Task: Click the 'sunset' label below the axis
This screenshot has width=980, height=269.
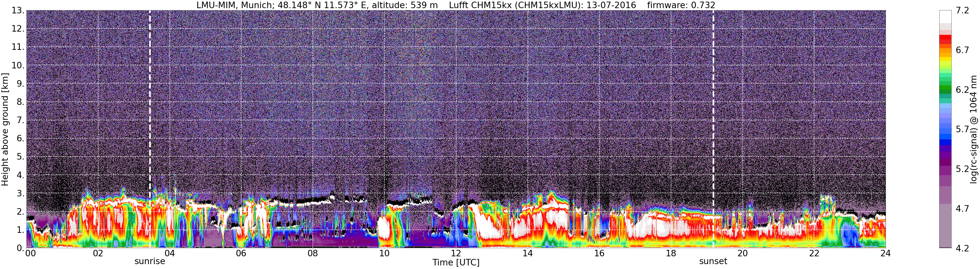Action: click(713, 262)
